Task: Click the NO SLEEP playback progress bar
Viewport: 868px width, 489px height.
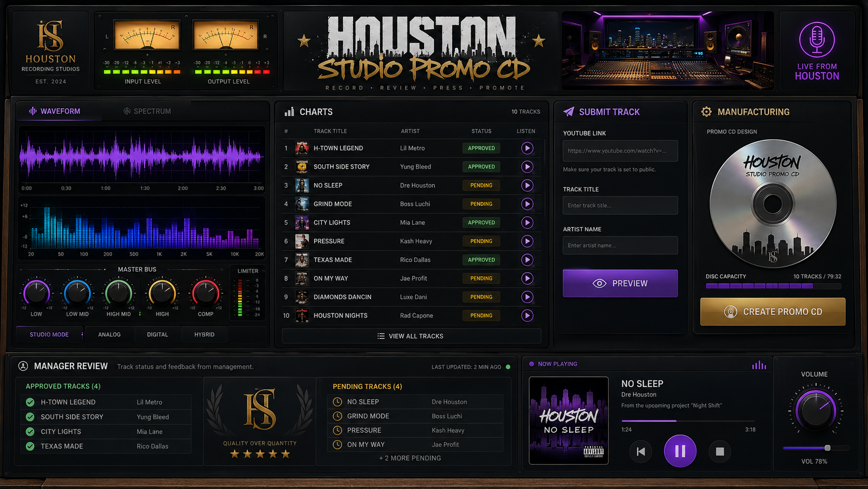Action: [x=688, y=420]
